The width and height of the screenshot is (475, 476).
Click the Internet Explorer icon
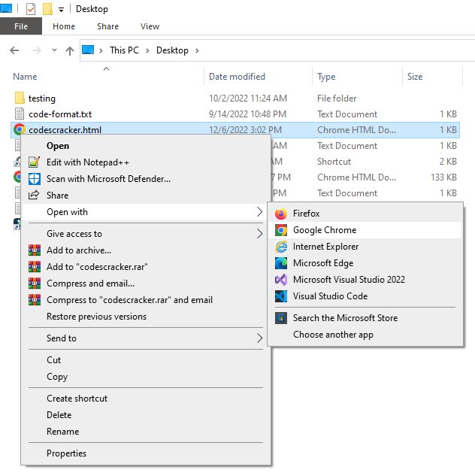(x=281, y=247)
